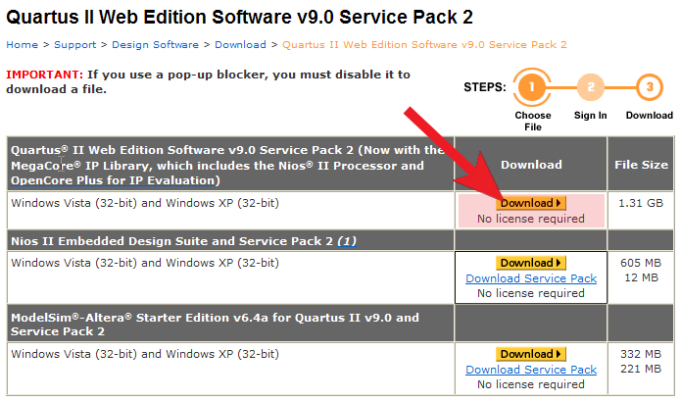Viewport: 680px width, 401px height.
Task: Open the Download breadcrumb link
Action: 240,45
